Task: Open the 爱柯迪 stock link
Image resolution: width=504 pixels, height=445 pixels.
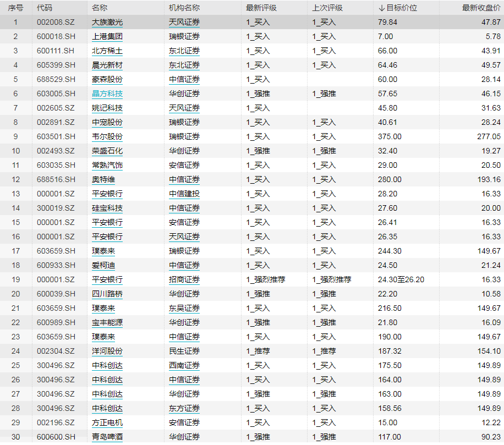Action: pos(103,265)
